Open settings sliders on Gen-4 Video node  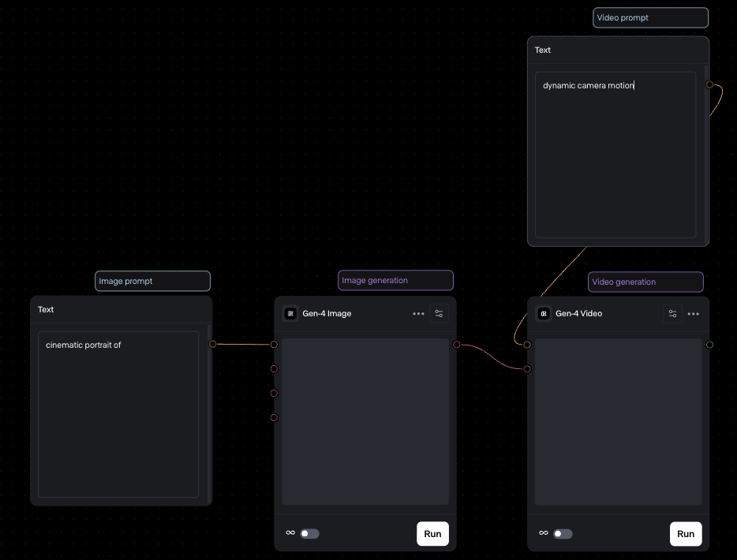pos(672,314)
